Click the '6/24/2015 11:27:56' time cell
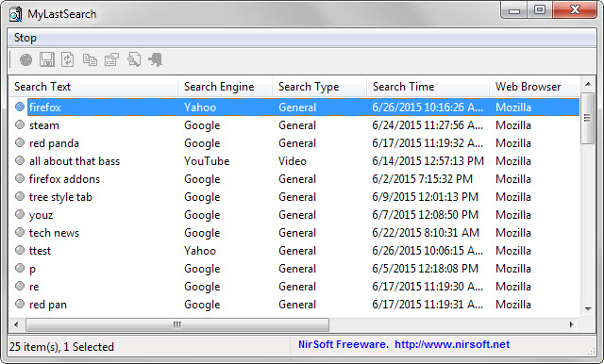 point(428,125)
